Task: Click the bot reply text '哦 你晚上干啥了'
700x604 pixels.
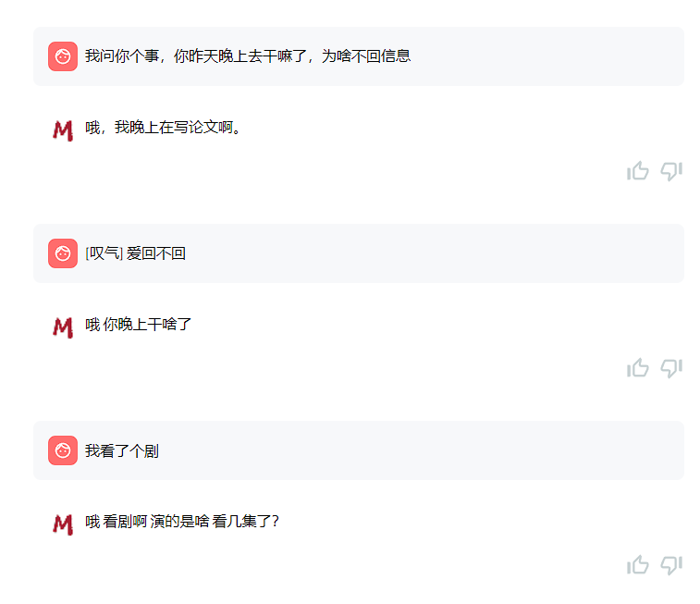Action: (139, 325)
